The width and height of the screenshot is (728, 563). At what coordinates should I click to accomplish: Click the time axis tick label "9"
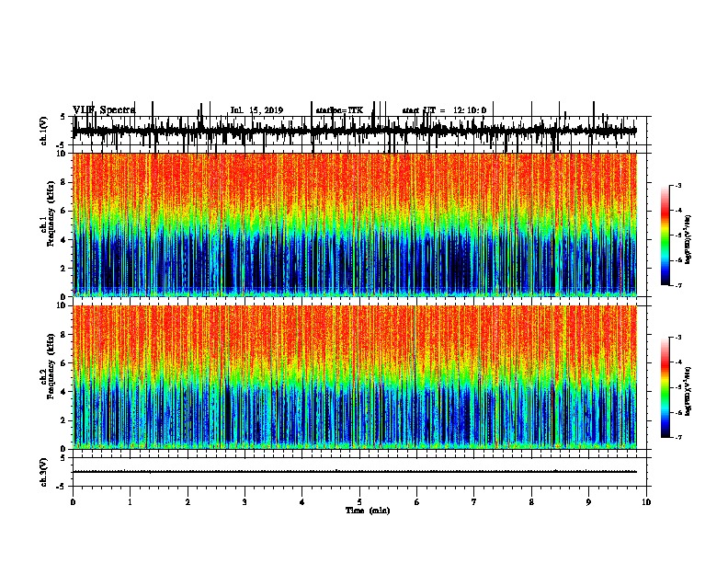[x=588, y=502]
